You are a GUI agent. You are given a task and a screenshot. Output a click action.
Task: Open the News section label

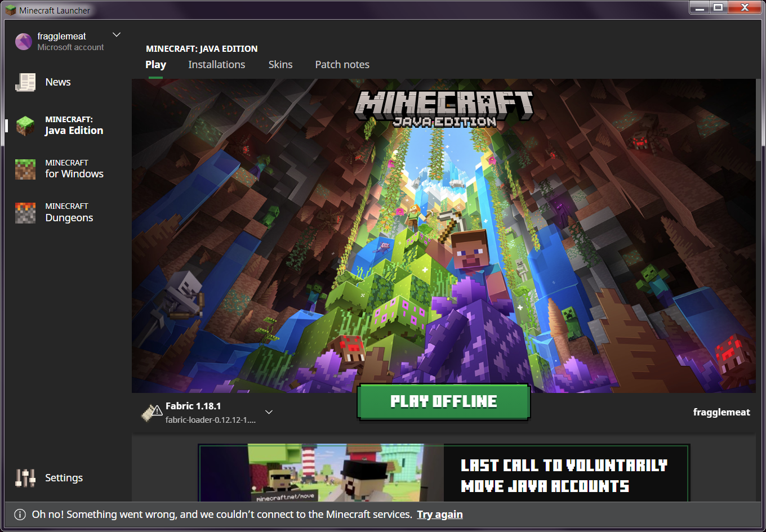[x=58, y=82]
